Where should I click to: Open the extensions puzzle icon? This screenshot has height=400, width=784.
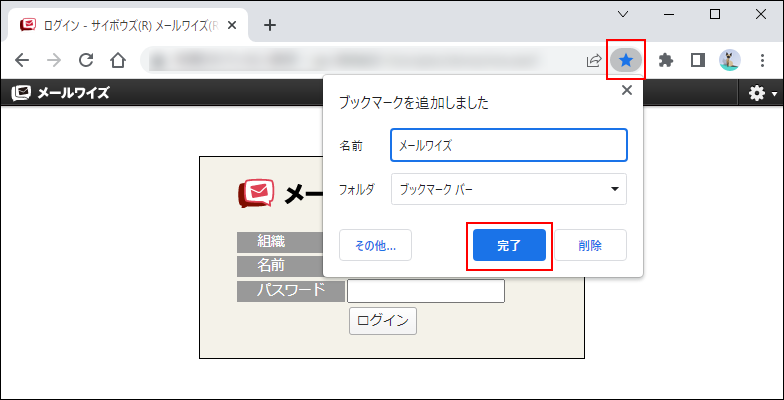point(666,60)
